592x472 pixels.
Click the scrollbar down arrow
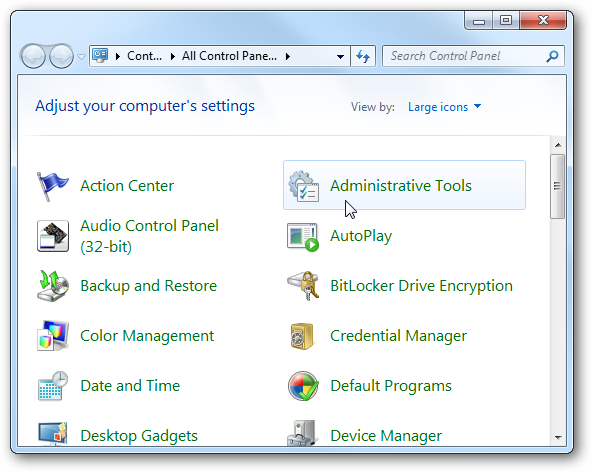[x=558, y=438]
